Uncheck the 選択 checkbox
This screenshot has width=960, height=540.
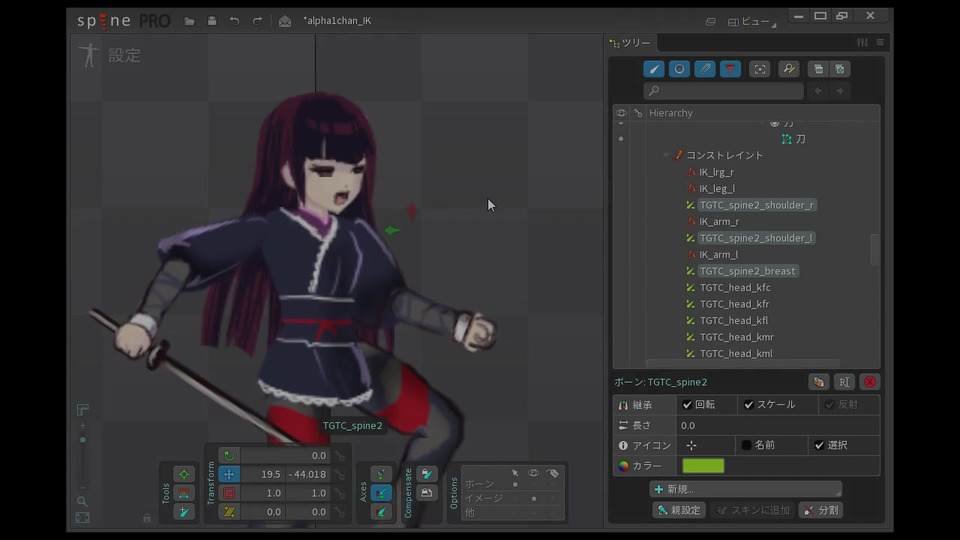coord(819,445)
